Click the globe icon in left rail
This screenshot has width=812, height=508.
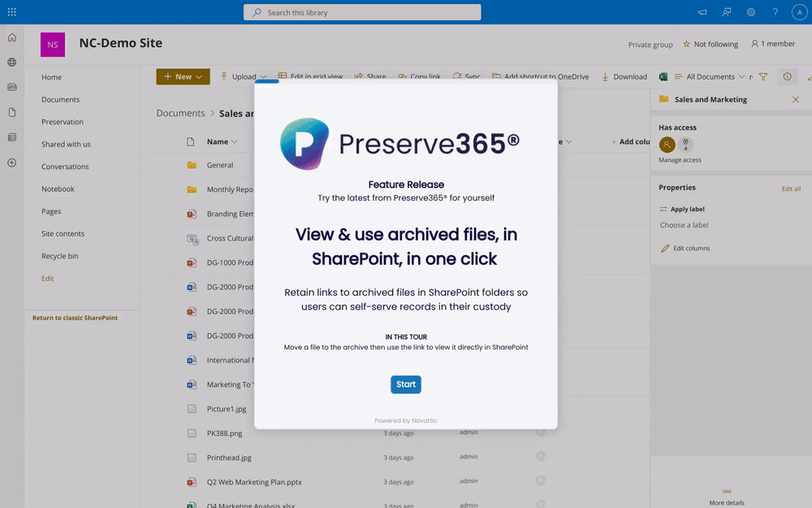12,63
